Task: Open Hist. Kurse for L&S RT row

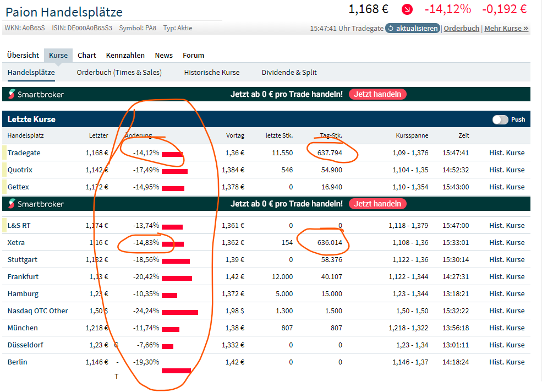Action: 507,226
